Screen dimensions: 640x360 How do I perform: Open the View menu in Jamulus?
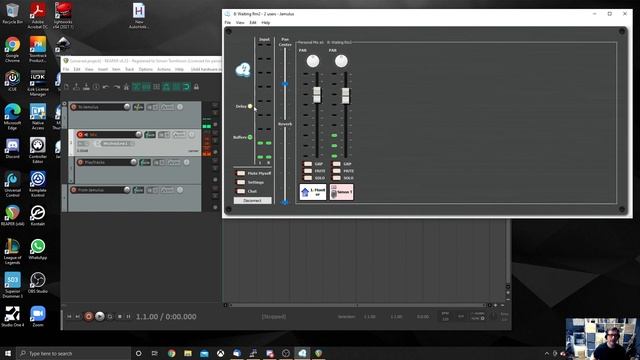coord(240,22)
